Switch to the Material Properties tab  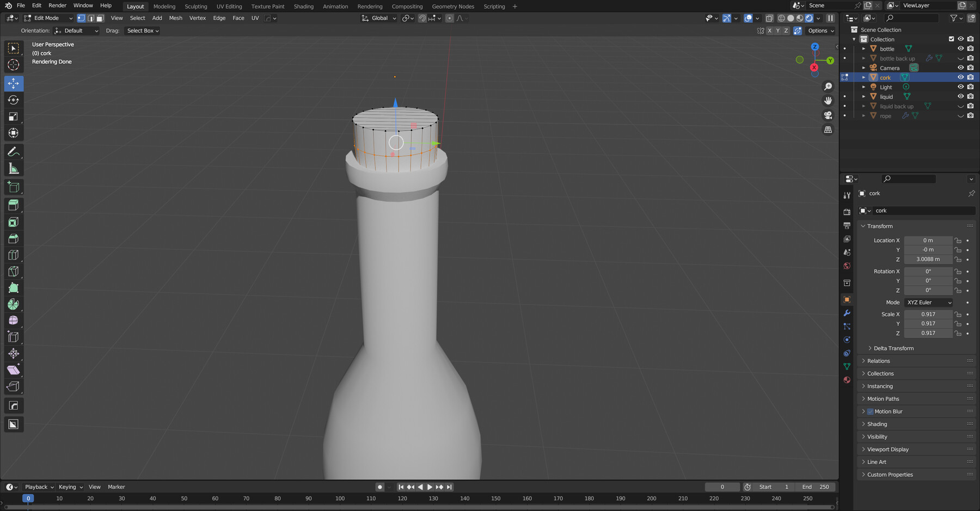point(847,380)
